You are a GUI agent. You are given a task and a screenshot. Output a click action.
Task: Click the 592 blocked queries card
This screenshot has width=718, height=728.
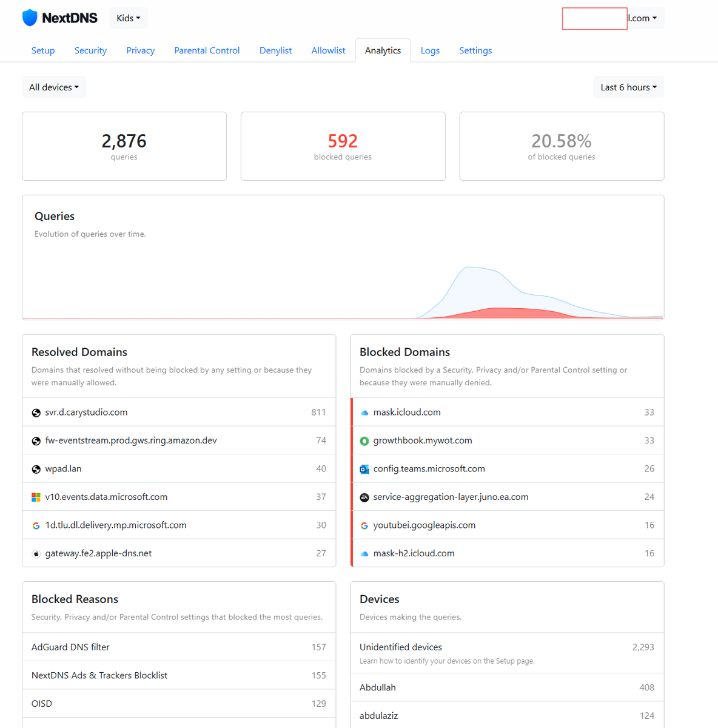343,146
